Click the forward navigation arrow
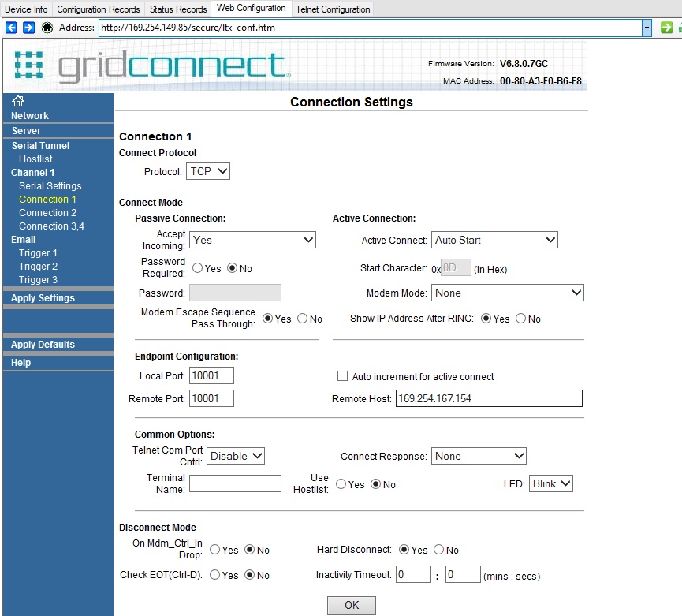Screen dimensions: 682x616 coord(28,27)
